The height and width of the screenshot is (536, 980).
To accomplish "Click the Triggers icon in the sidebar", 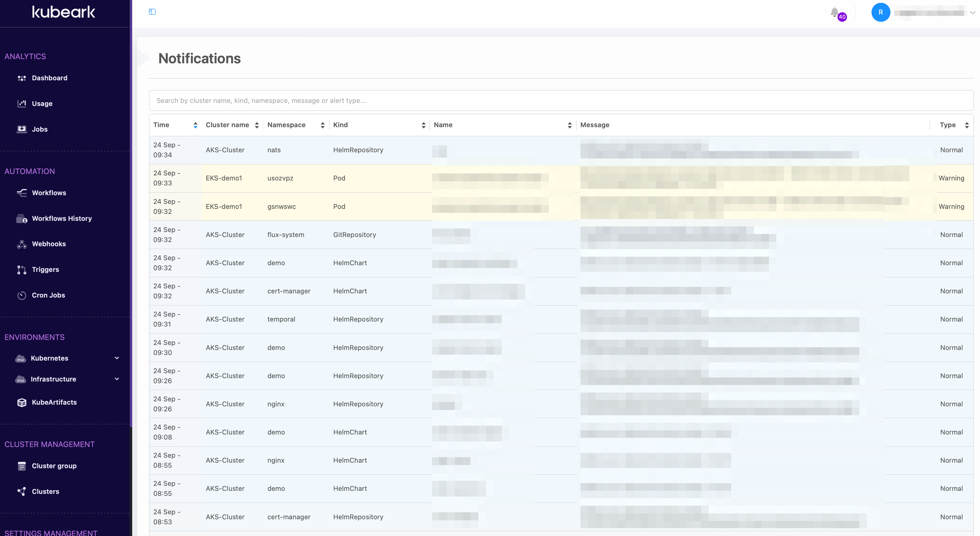I will click(22, 270).
